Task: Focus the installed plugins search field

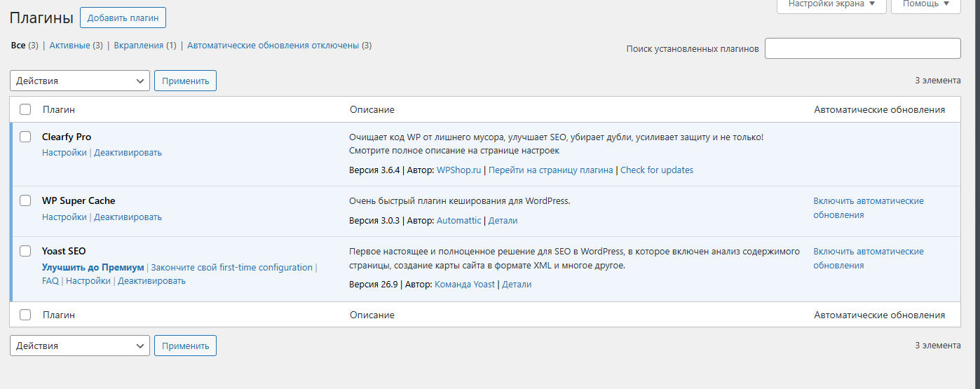Action: (862, 48)
